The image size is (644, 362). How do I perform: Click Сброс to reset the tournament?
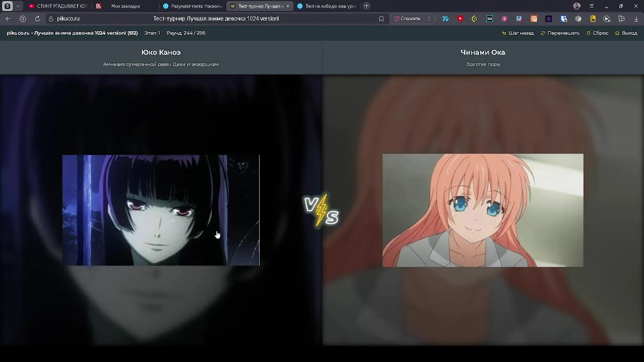597,33
